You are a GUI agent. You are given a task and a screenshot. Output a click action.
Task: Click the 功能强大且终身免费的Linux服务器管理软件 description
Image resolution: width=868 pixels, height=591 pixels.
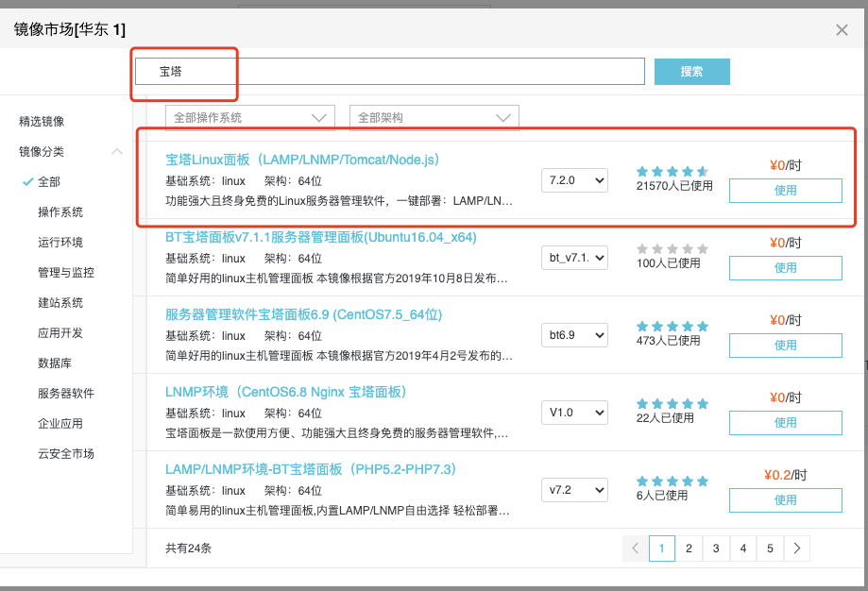click(339, 201)
